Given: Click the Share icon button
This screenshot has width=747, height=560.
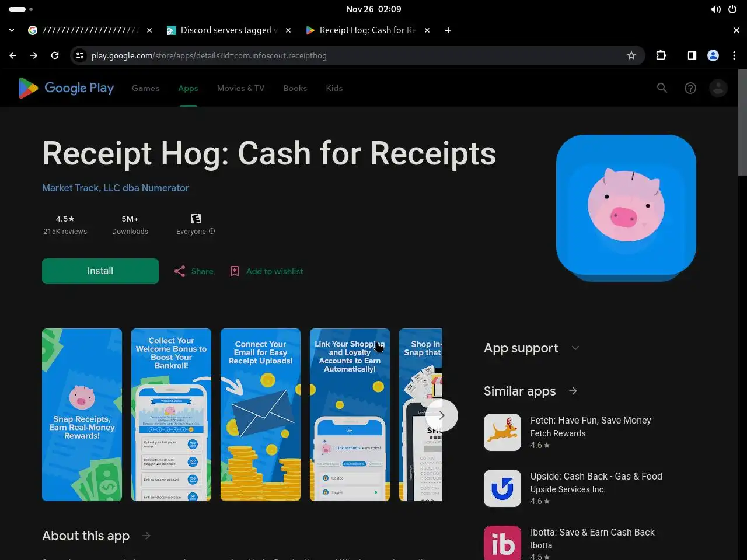Looking at the screenshot, I should pyautogui.click(x=180, y=271).
